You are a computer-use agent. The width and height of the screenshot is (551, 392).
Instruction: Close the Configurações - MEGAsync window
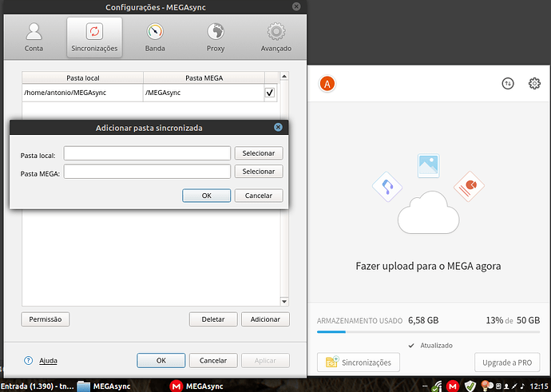(296, 6)
